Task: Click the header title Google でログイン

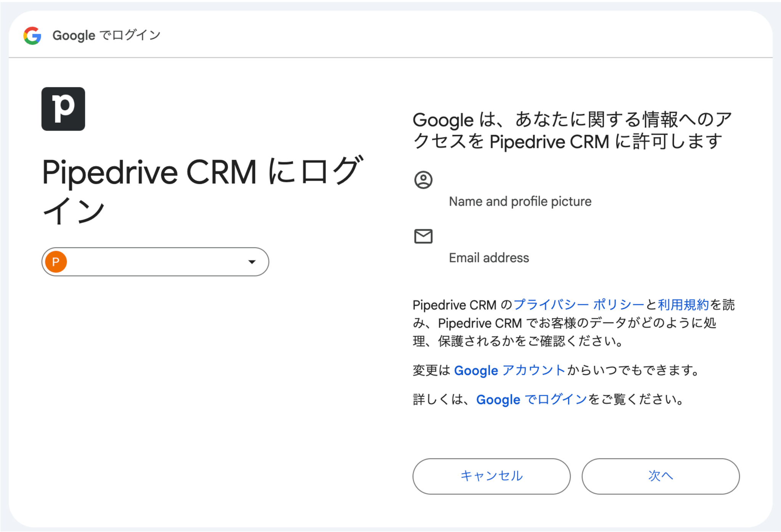Action: click(106, 35)
